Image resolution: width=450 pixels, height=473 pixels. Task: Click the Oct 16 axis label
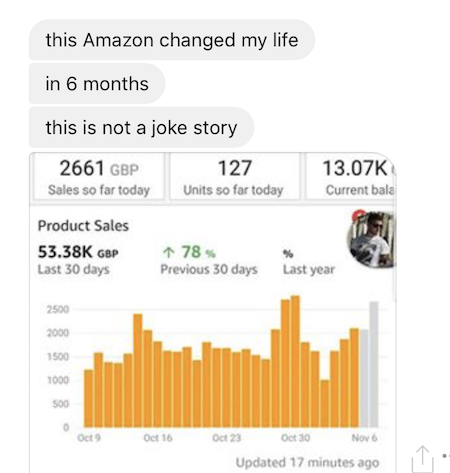(x=158, y=437)
